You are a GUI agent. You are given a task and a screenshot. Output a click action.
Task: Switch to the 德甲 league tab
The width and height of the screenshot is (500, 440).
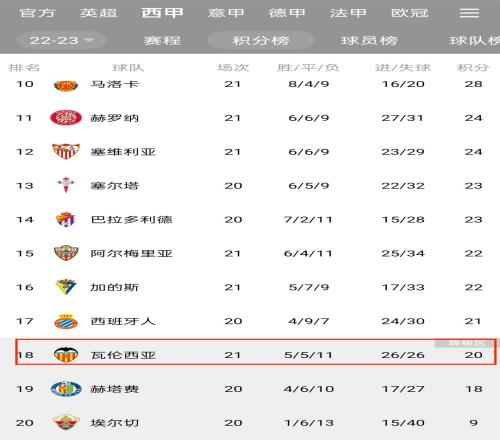287,13
